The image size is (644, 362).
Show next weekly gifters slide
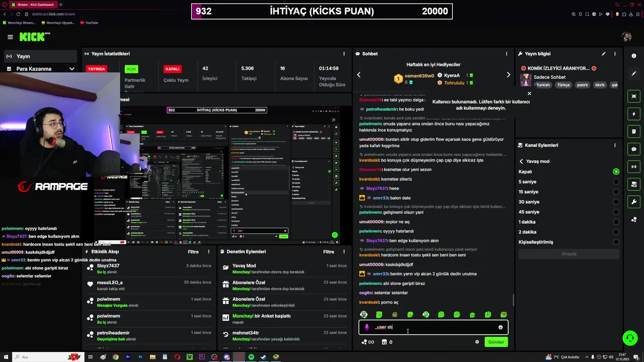(508, 75)
